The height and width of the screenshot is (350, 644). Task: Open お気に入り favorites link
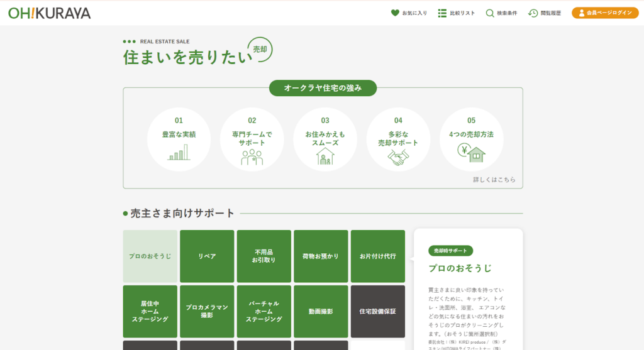tap(409, 13)
